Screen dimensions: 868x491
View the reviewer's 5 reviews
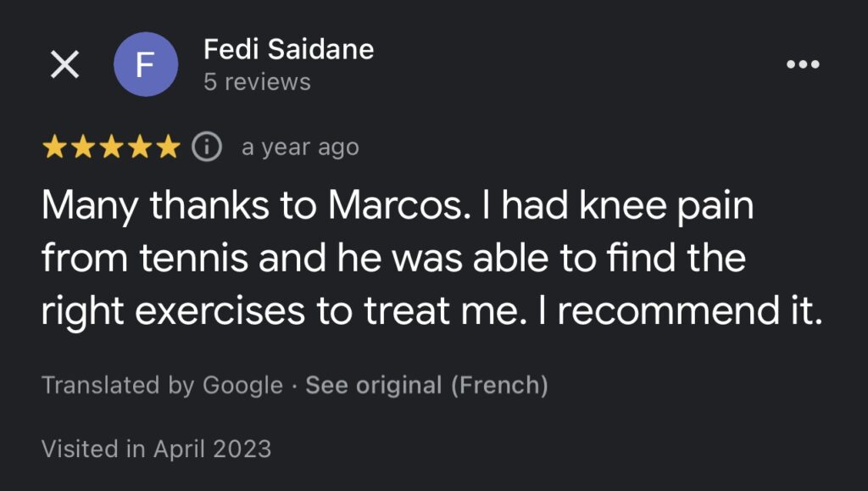[x=257, y=82]
